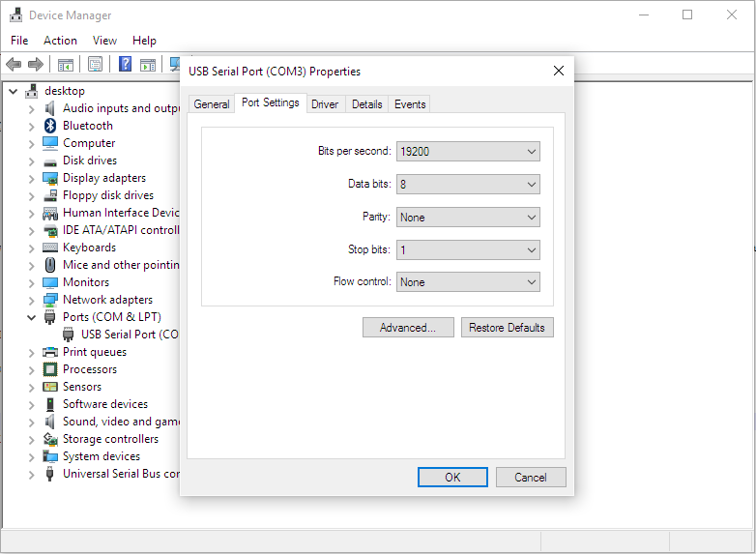Open the Action menu

60,41
